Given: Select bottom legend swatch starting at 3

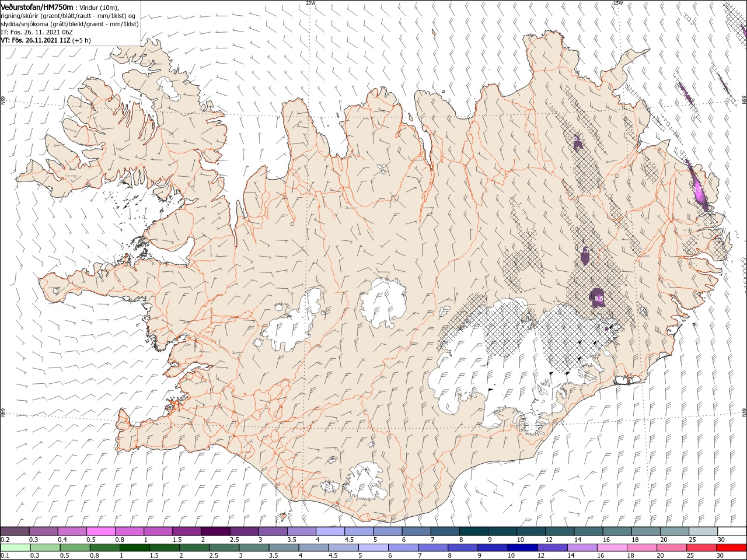Looking at the screenshot, I should tap(254, 548).
